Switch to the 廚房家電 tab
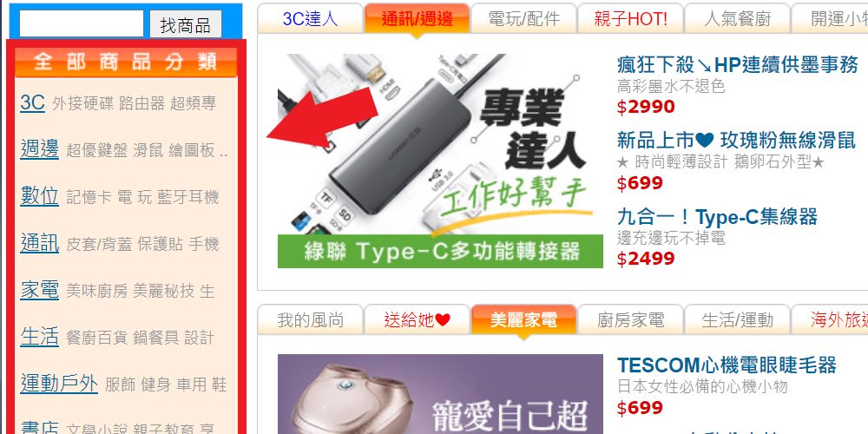The width and height of the screenshot is (868, 434). click(x=630, y=320)
